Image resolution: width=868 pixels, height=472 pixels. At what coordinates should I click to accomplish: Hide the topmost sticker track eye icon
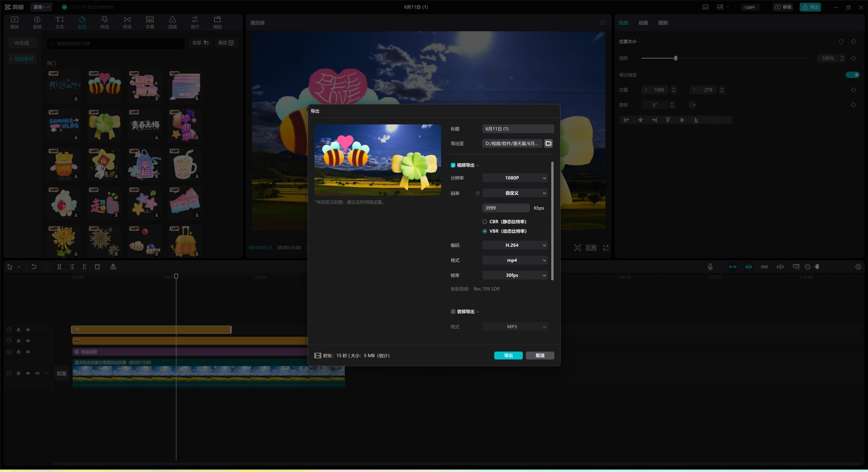point(28,330)
